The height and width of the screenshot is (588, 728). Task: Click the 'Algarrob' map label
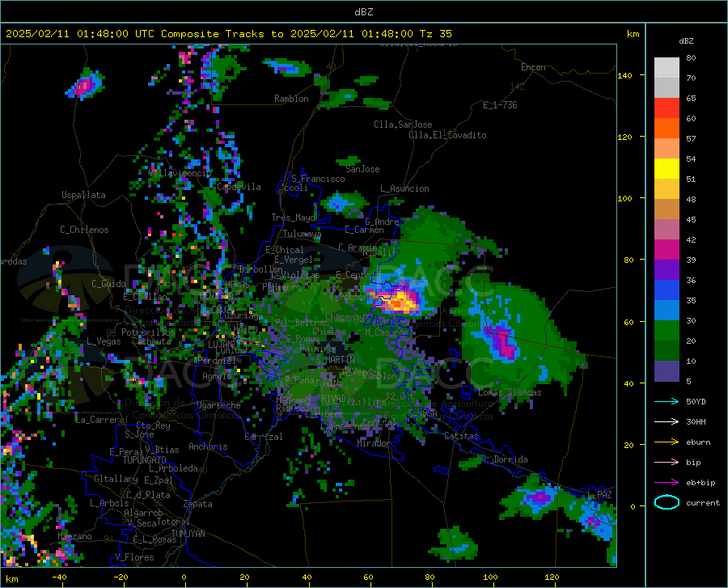click(x=143, y=513)
